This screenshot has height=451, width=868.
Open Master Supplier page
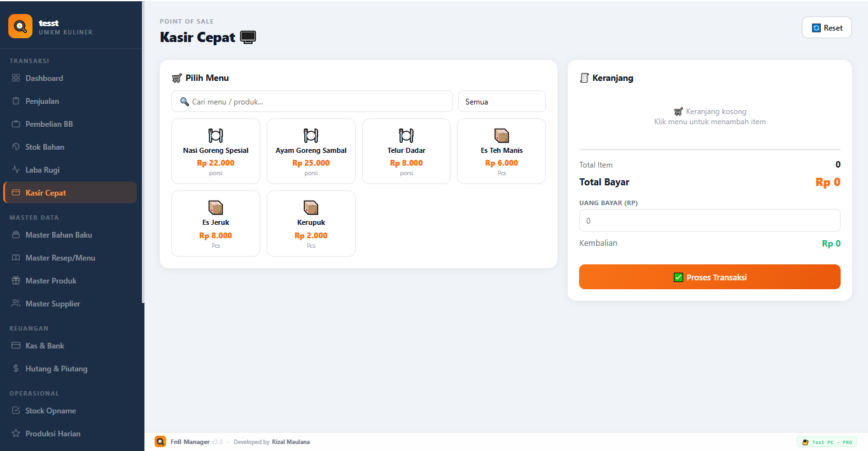[x=70, y=303]
